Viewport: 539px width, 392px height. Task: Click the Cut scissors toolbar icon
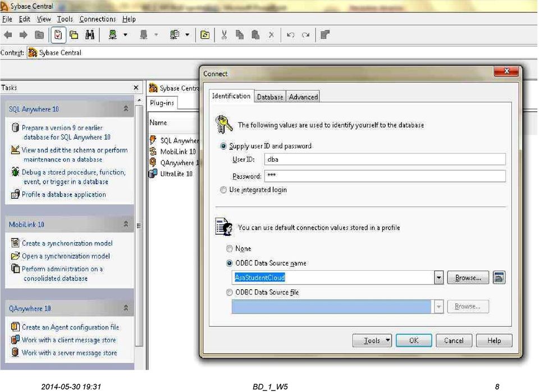click(x=225, y=35)
